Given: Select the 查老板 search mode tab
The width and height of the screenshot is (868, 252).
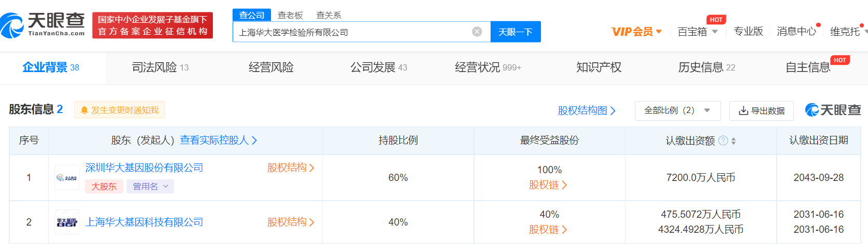Looking at the screenshot, I should [290, 15].
